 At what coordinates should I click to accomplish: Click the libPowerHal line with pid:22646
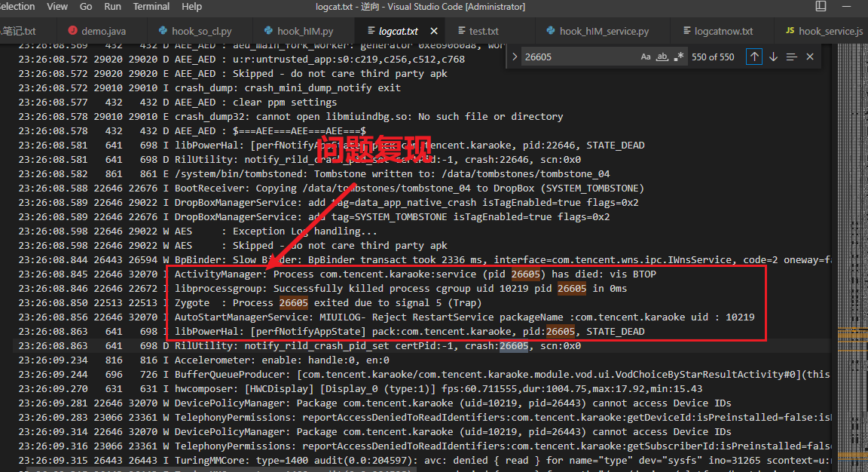(331, 146)
